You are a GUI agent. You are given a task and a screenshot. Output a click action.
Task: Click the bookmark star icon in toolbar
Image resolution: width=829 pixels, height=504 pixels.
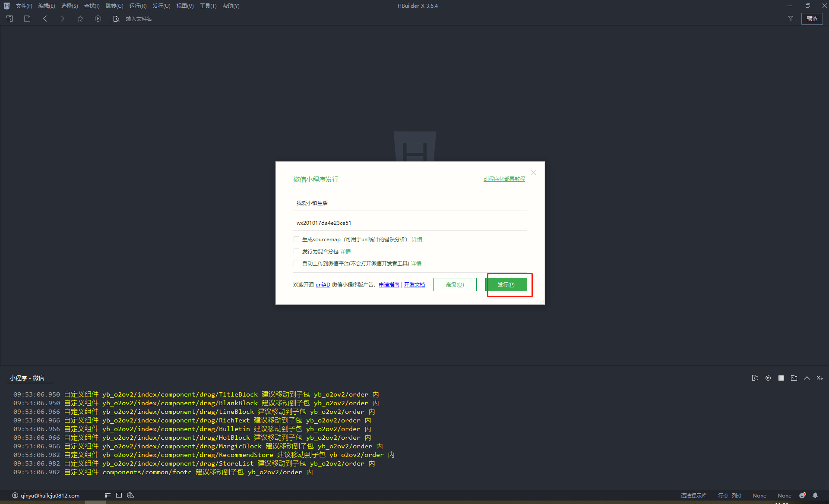tap(80, 19)
